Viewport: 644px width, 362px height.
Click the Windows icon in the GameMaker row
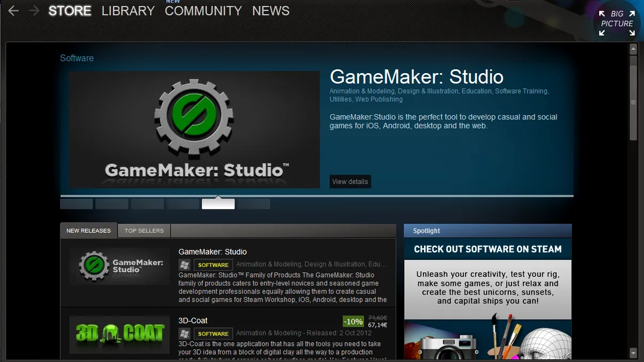(x=184, y=265)
